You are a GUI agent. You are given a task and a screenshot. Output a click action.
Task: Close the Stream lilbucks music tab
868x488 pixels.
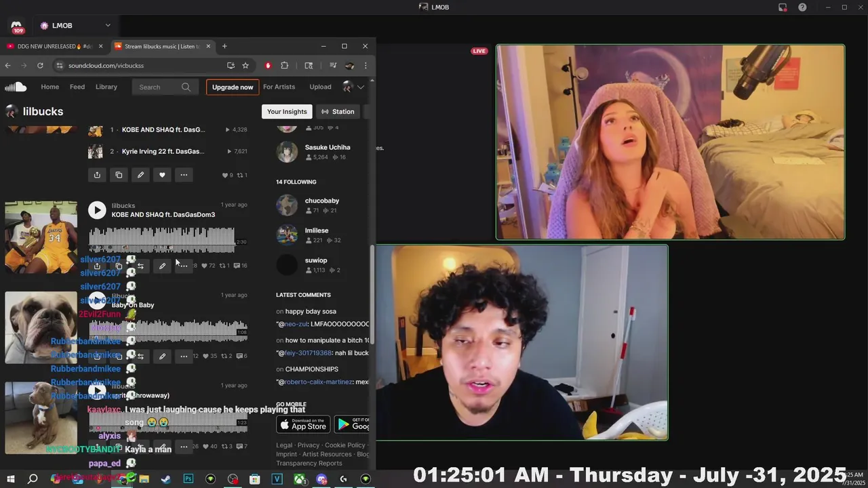pos(208,46)
